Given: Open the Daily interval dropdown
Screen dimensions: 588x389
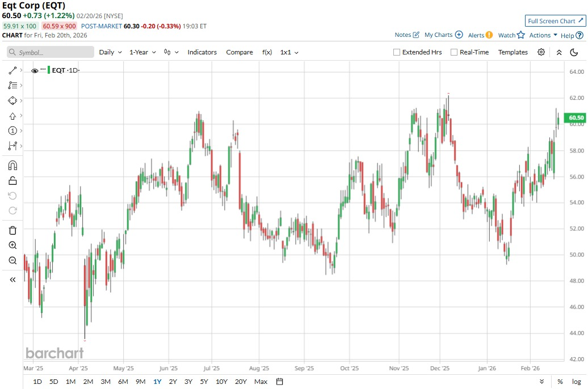Looking at the screenshot, I should click(x=110, y=52).
